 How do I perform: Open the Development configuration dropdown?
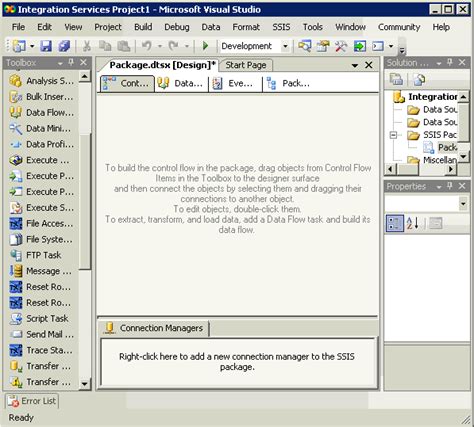(x=285, y=46)
